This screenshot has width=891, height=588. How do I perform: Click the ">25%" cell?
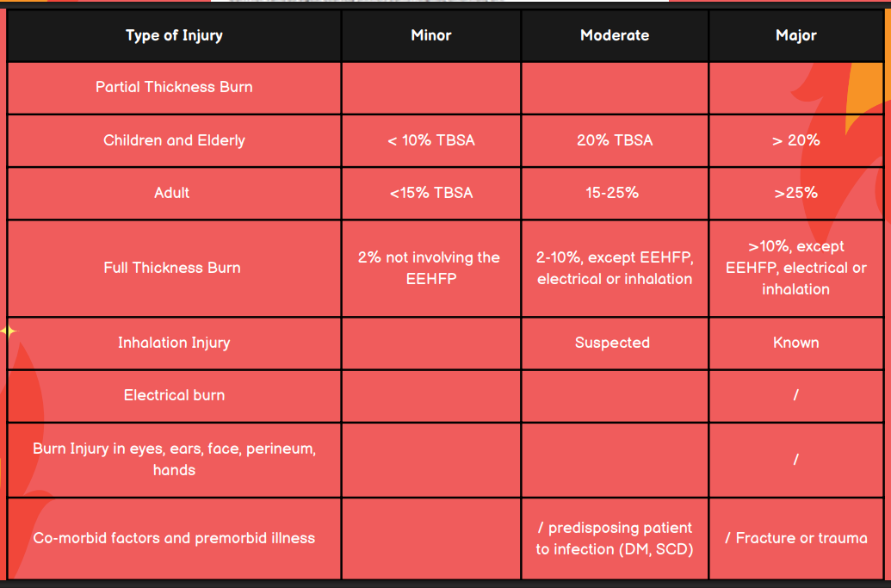click(x=796, y=193)
